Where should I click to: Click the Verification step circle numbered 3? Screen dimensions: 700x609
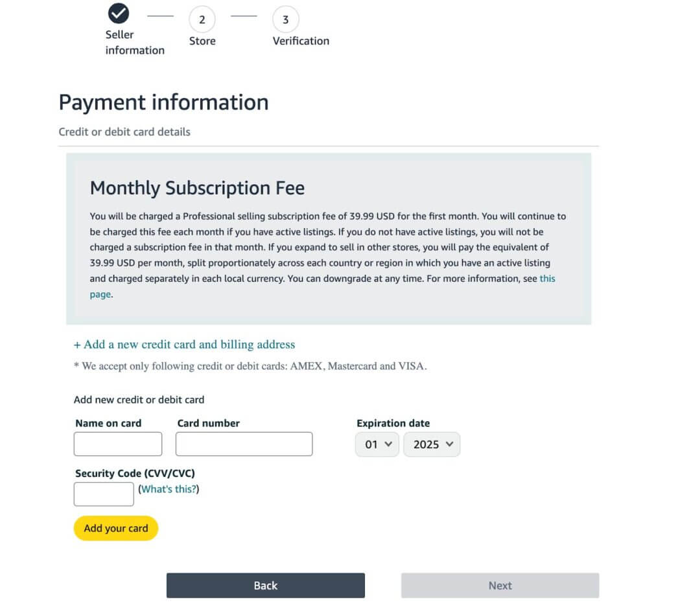[285, 20]
